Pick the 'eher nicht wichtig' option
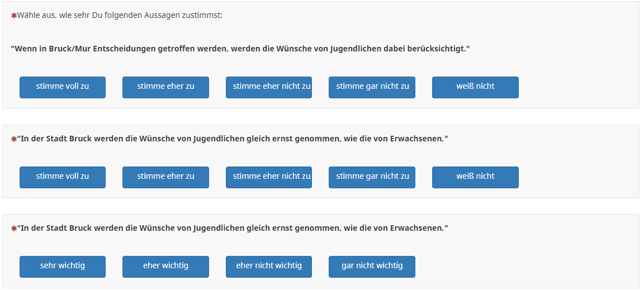This screenshot has width=644, height=290. [269, 267]
